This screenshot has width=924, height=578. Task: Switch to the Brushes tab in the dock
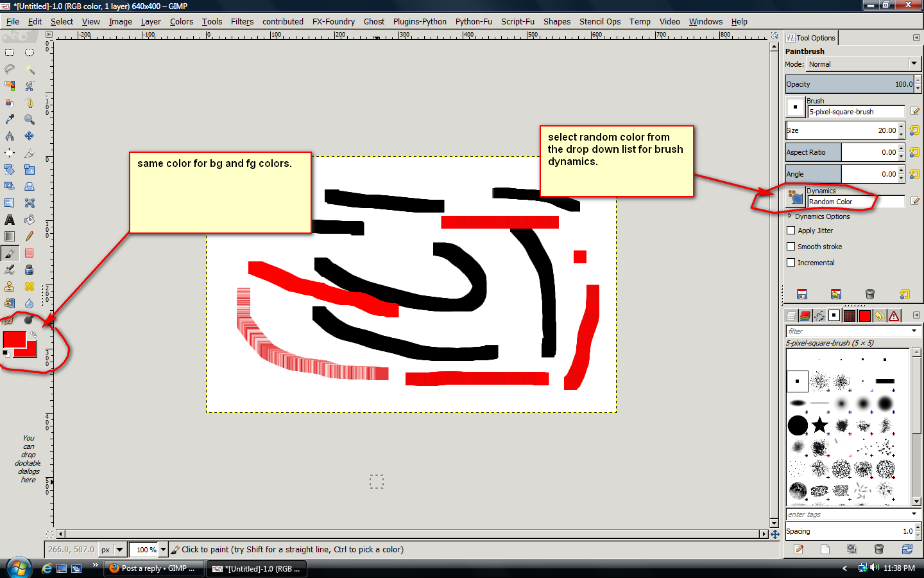point(834,315)
